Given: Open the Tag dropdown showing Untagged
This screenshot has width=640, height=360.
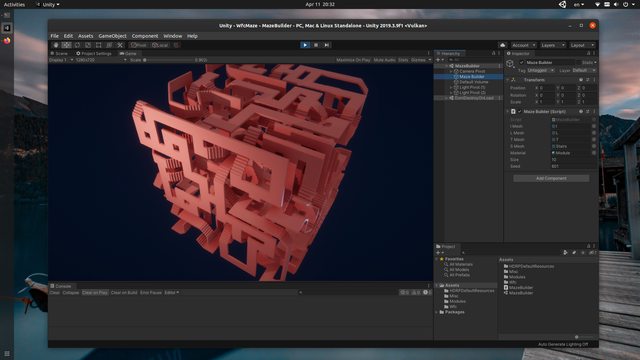Looking at the screenshot, I should pos(541,70).
